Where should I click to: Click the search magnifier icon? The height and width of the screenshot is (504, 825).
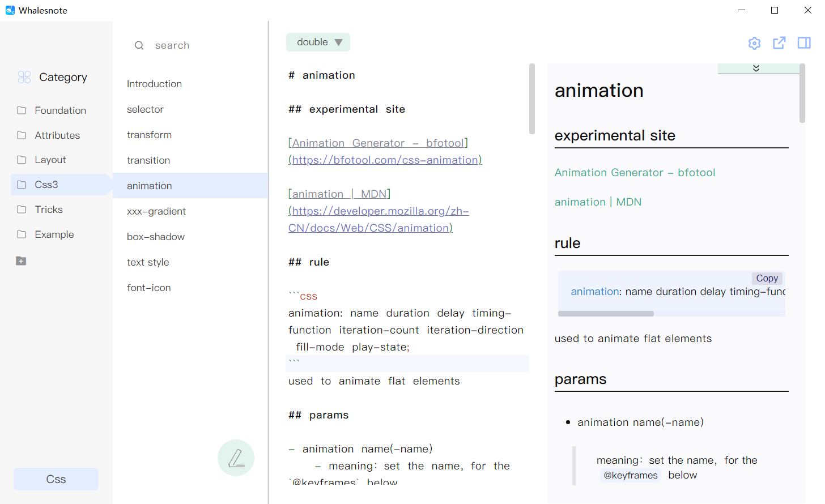[139, 45]
